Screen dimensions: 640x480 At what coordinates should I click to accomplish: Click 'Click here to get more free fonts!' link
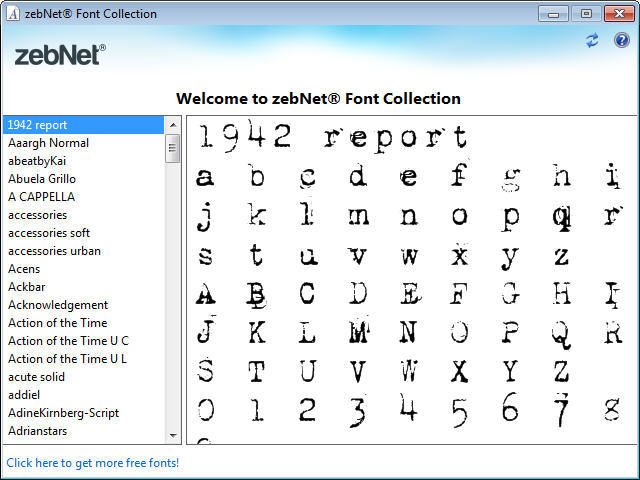pos(93,462)
